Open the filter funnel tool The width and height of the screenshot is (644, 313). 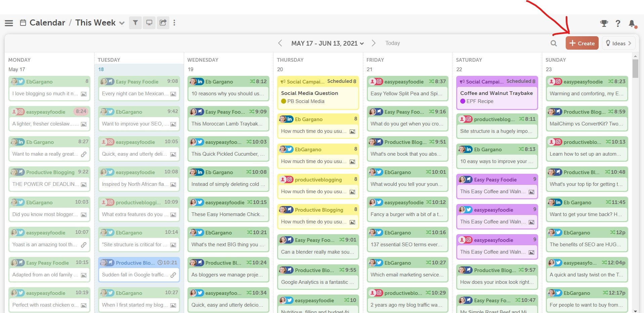coord(135,23)
